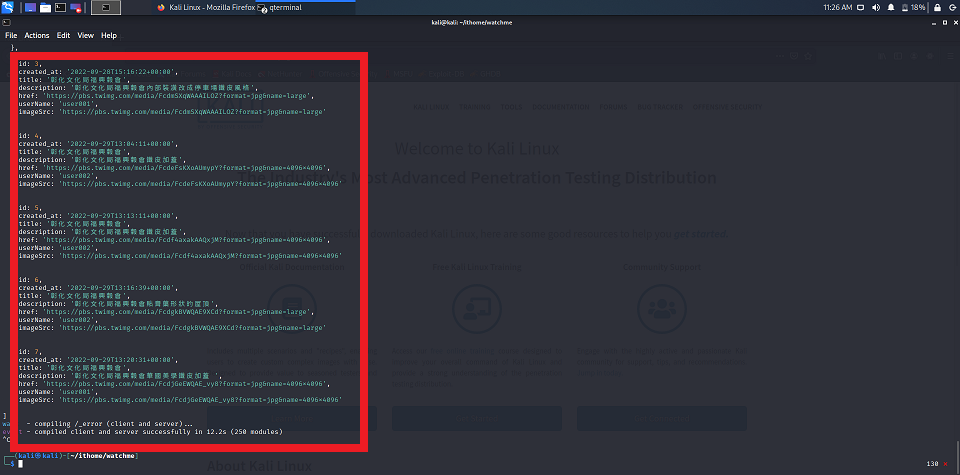Viewport: 960px width, 475px height.
Task: Launch terminal emulator from panel launcher
Action: tap(60, 7)
